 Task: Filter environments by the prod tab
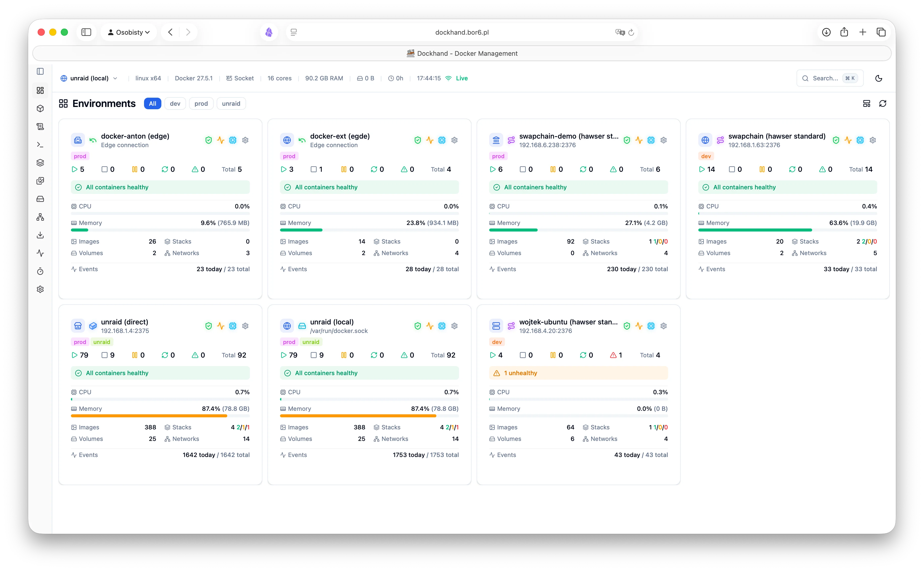tap(201, 103)
